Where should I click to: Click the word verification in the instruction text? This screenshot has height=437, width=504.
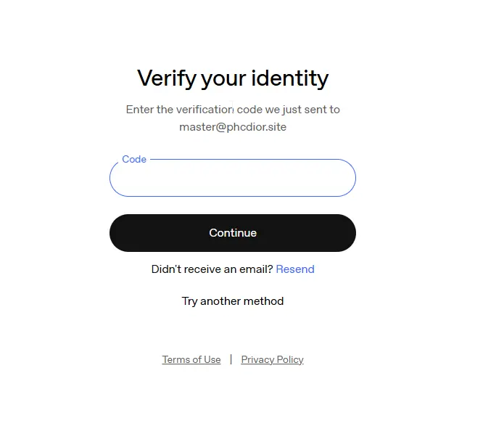pyautogui.click(x=205, y=110)
